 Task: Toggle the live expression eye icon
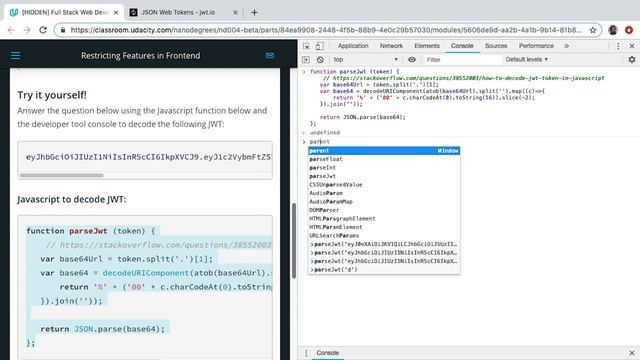pyautogui.click(x=412, y=60)
